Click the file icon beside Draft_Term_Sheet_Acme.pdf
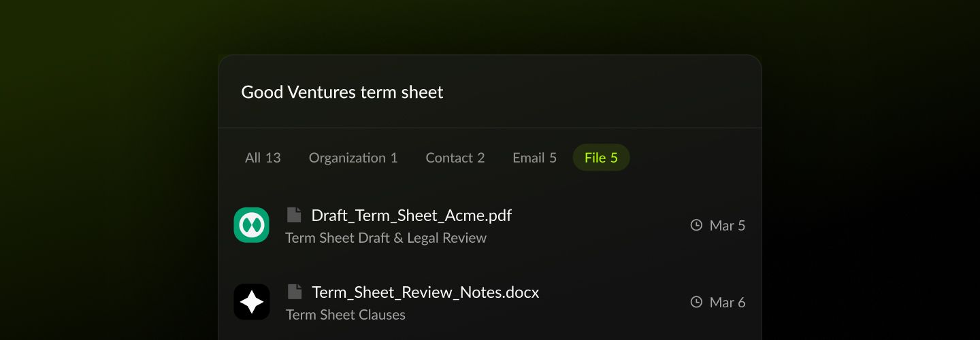The height and width of the screenshot is (340, 980). point(294,215)
